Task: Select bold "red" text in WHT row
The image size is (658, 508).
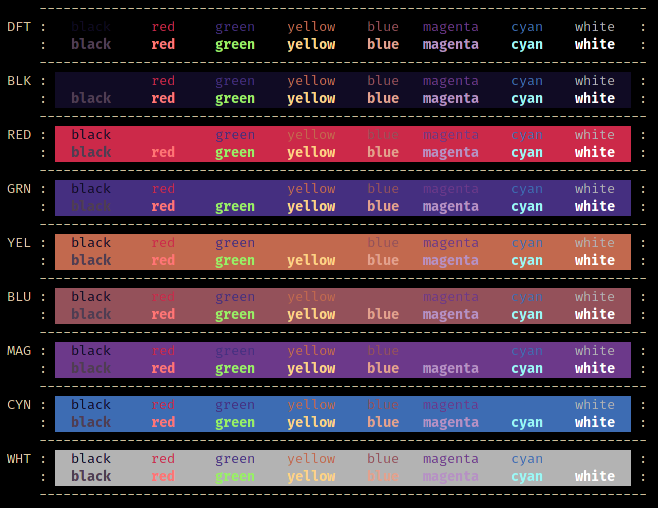Action: (163, 477)
